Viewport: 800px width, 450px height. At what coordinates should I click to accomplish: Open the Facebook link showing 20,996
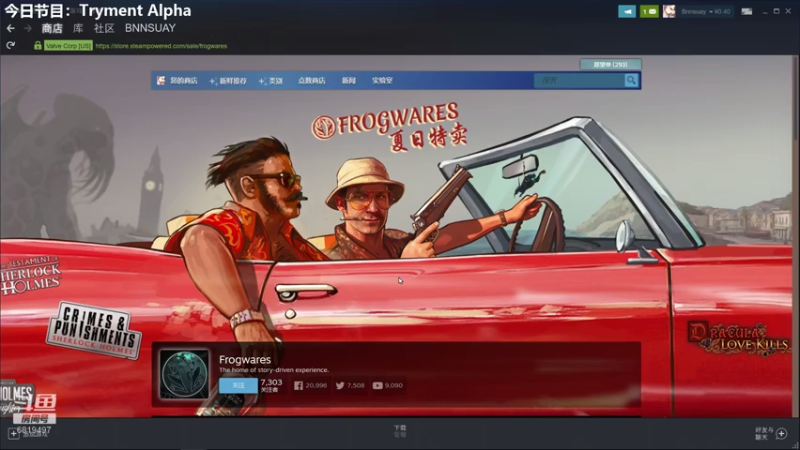[x=310, y=386]
